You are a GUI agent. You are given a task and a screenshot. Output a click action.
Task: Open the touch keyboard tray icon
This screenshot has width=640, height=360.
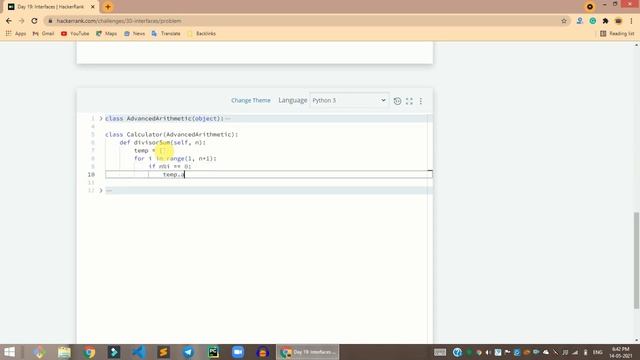click(x=440, y=352)
